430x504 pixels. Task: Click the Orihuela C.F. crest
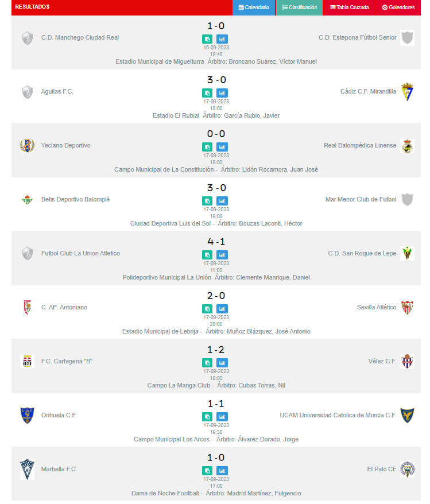point(27,415)
